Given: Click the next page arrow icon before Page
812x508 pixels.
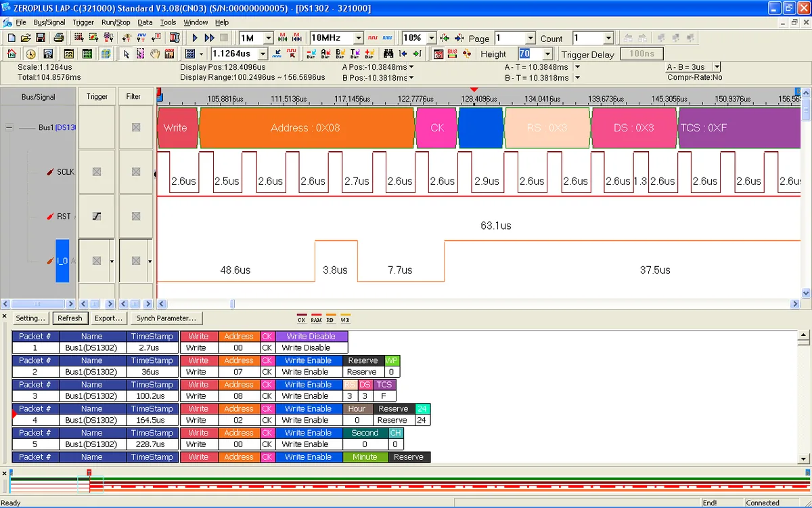Looking at the screenshot, I should tap(459, 38).
